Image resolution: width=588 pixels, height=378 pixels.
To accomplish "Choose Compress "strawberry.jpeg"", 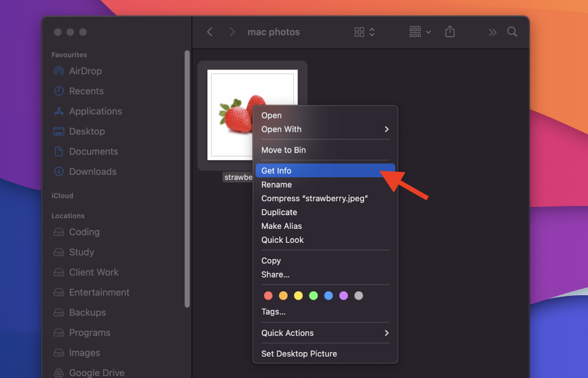I will (315, 198).
